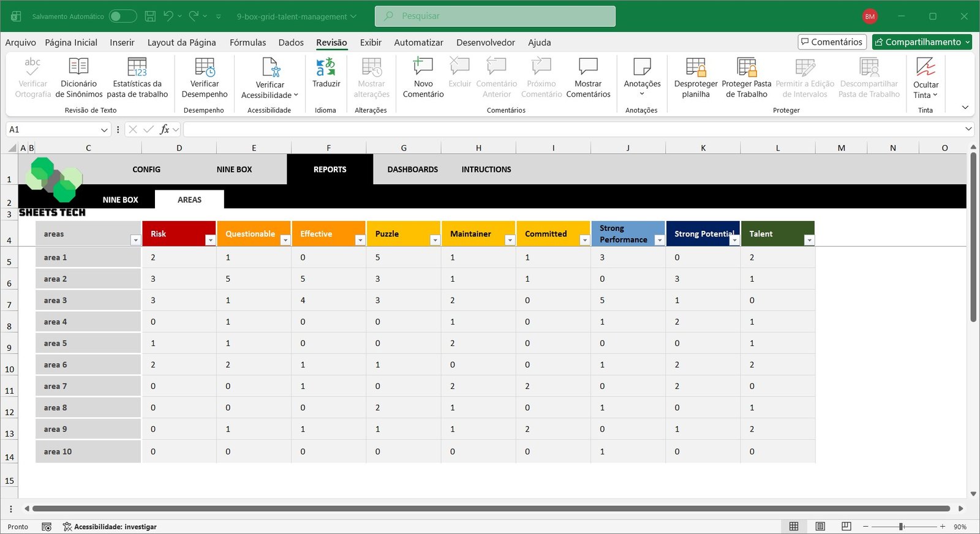
Task: Open the Name Box dropdown arrow
Action: [104, 130]
